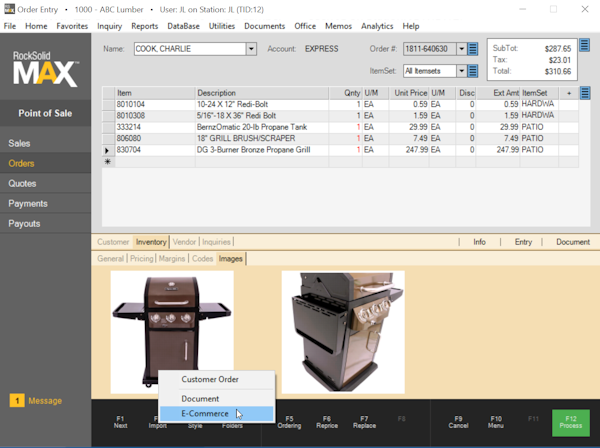Choose E-Commerce from the context menu
600x448 pixels.
point(205,413)
